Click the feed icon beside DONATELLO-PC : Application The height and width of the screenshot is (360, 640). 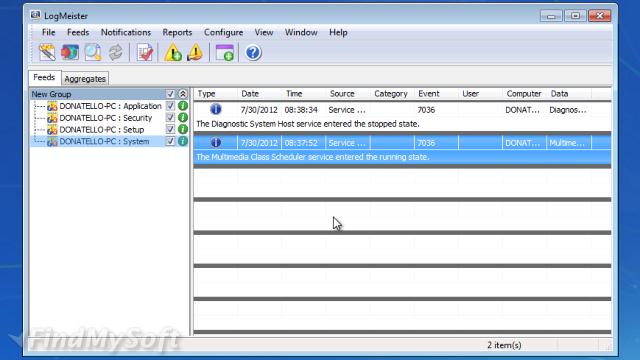pyautogui.click(x=52, y=106)
